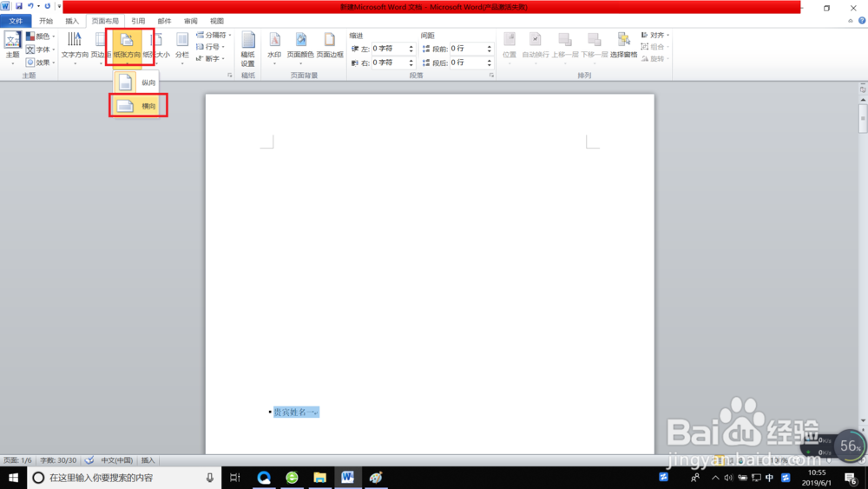Click the 页面边框 page borders button

click(330, 45)
